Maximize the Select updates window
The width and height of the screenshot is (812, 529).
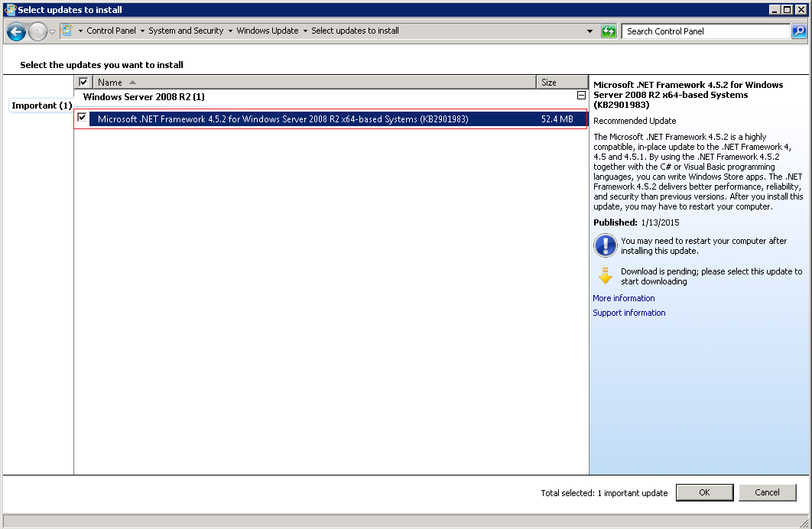click(787, 9)
